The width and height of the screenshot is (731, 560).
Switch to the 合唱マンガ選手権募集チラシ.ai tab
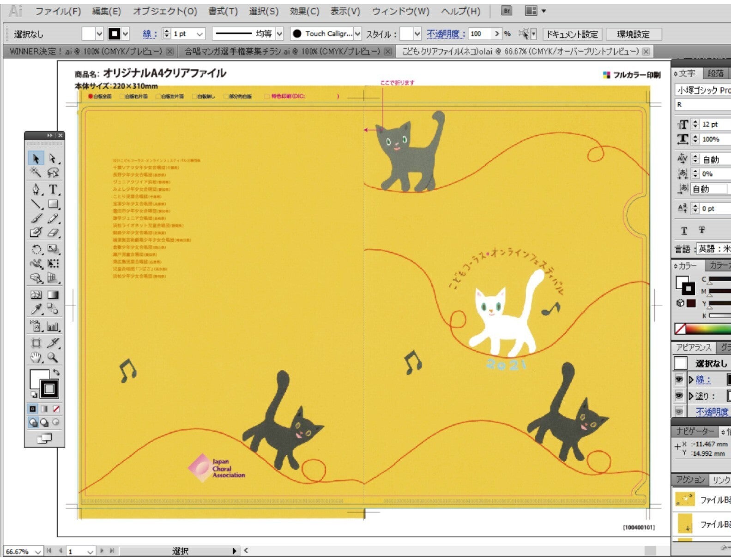[282, 51]
